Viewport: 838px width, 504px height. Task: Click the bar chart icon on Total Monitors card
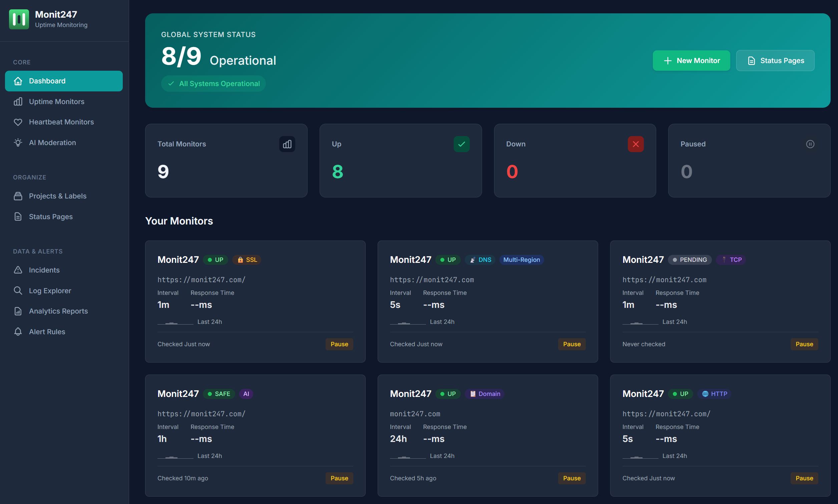[x=287, y=144]
